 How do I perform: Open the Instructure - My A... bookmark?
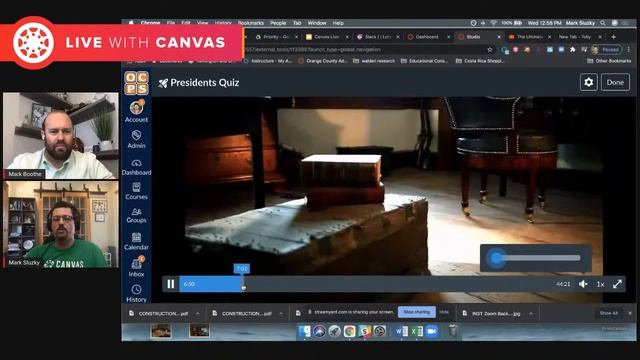pos(268,61)
